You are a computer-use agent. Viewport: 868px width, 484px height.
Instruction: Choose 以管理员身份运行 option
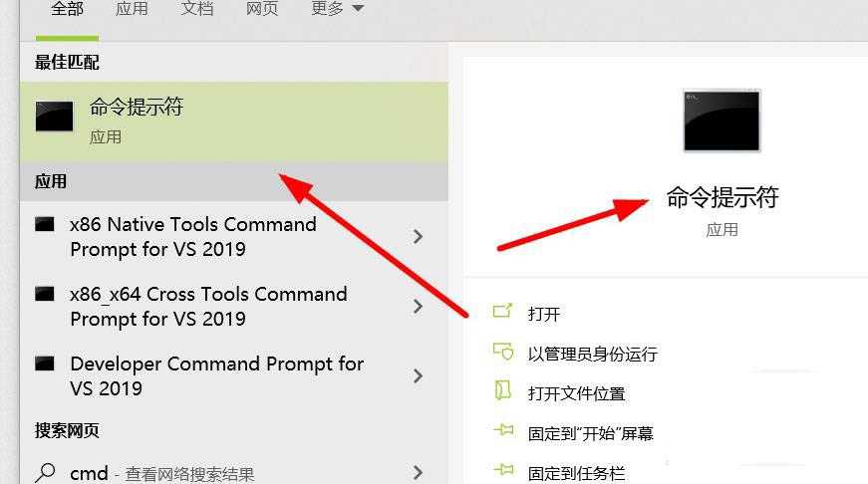click(x=592, y=354)
